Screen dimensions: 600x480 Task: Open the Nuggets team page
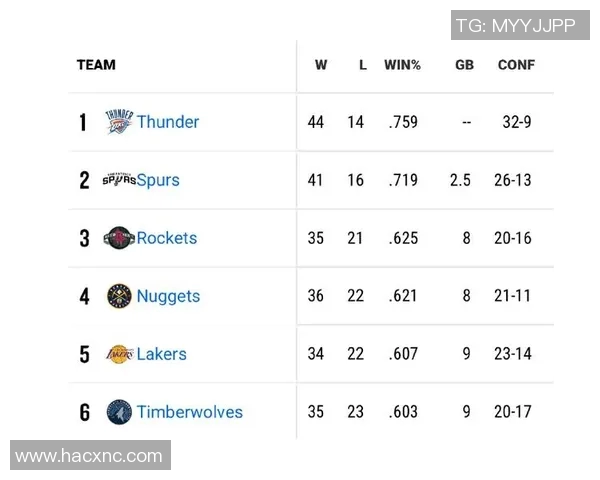point(168,296)
